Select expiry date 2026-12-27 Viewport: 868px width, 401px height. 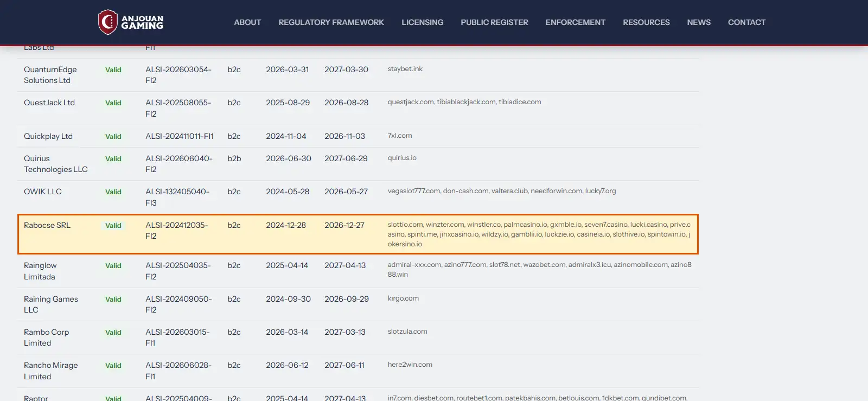click(344, 225)
